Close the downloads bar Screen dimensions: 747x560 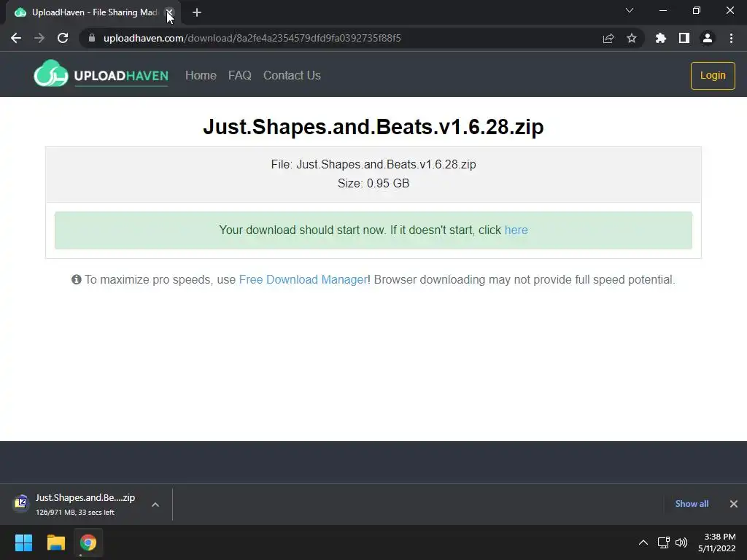click(x=734, y=504)
